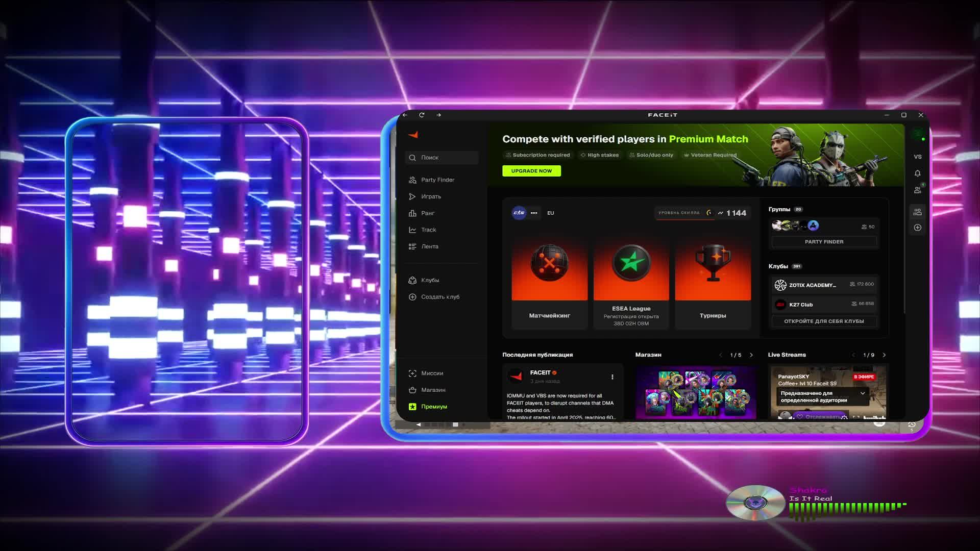Image resolution: width=980 pixels, height=551 pixels.
Task: Click the 1 144 Elo value
Action: [736, 213]
